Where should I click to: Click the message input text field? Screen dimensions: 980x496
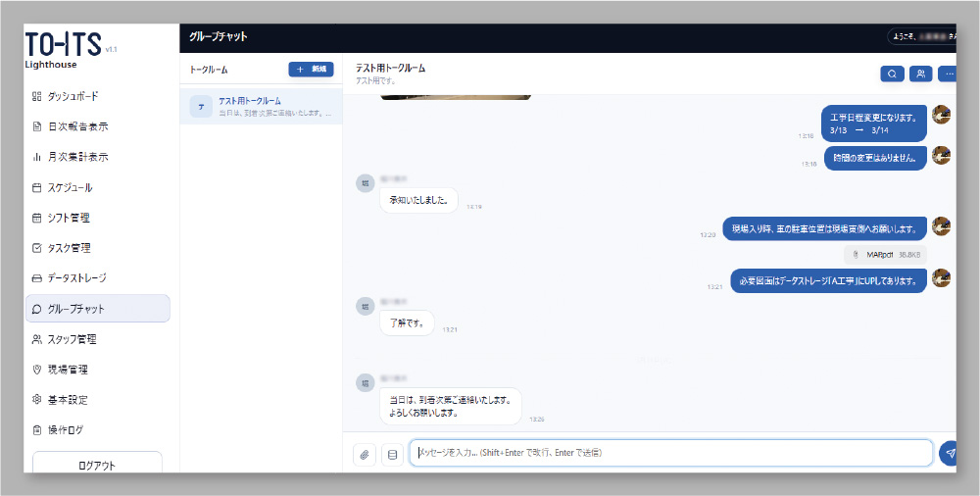(x=670, y=453)
